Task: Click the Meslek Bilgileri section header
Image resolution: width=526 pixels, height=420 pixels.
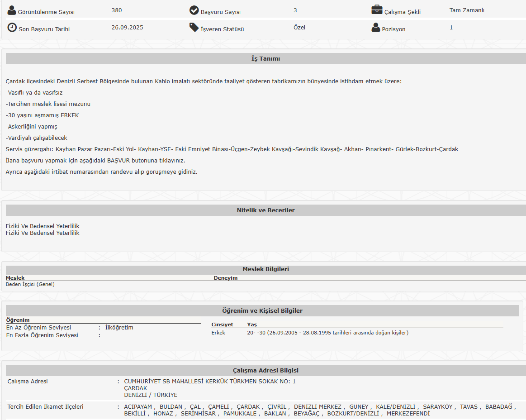Action: point(265,269)
